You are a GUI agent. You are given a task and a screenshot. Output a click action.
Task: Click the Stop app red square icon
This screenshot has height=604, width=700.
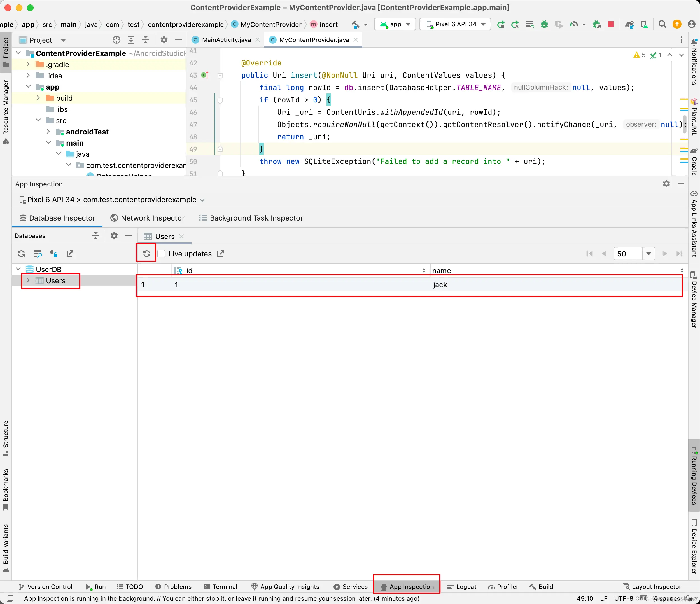(x=611, y=24)
